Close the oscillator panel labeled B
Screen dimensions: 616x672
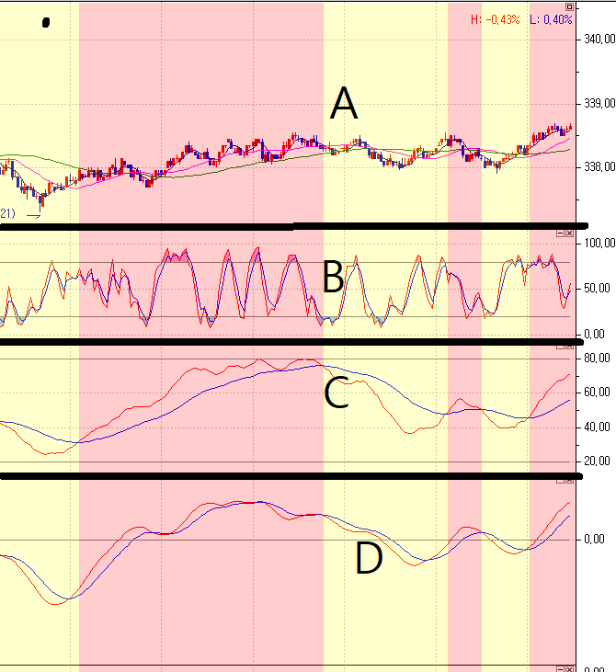click(570, 233)
